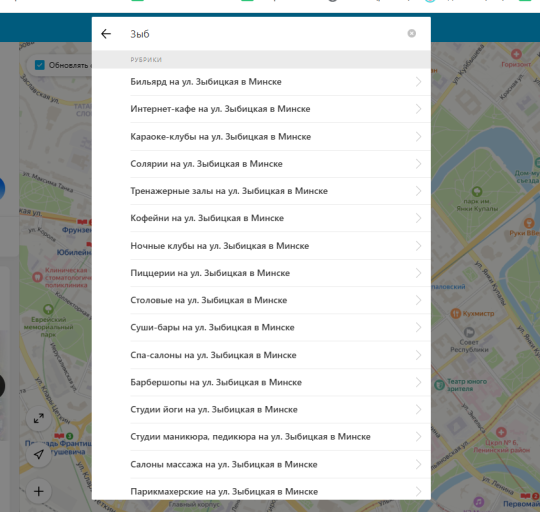Image resolution: width=540 pixels, height=512 pixels.
Task: Click chevron in the Барбершопы row
Action: [x=418, y=382]
